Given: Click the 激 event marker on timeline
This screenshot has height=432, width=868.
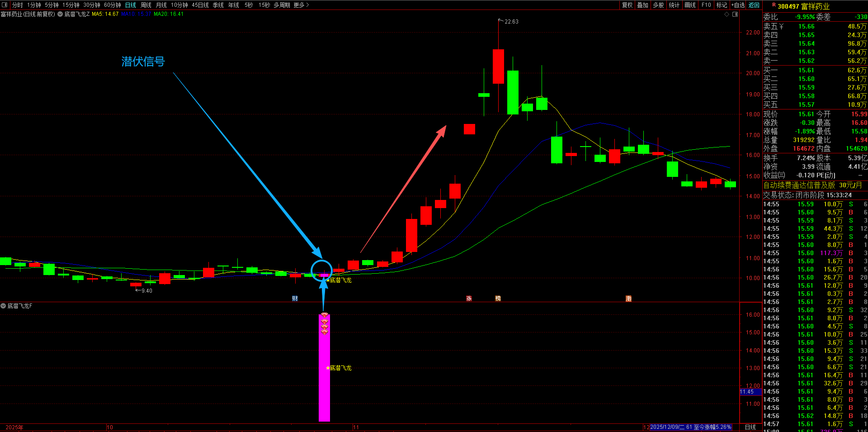Looking at the screenshot, I should click(x=628, y=299).
